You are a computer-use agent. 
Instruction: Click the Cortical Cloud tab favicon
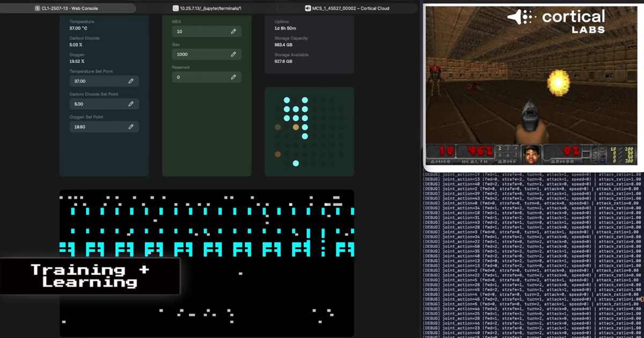(308, 9)
